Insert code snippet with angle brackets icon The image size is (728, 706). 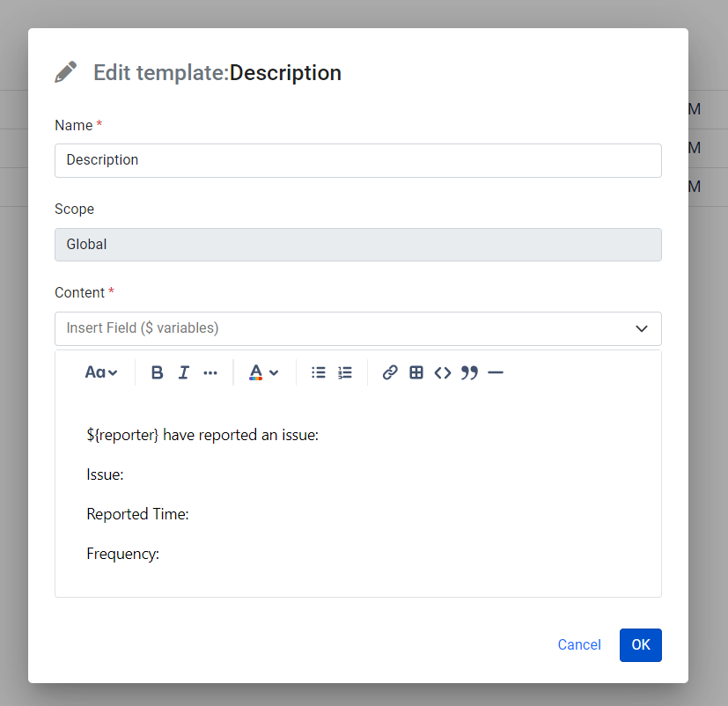(x=443, y=372)
